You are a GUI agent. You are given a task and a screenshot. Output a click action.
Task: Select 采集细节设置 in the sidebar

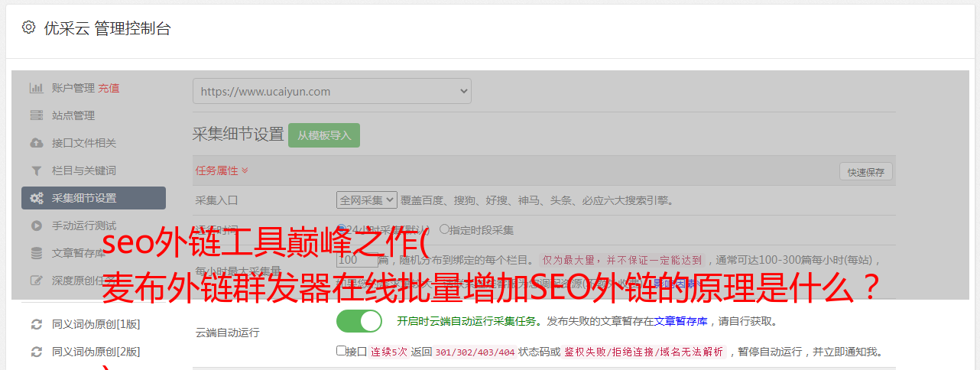(x=93, y=198)
